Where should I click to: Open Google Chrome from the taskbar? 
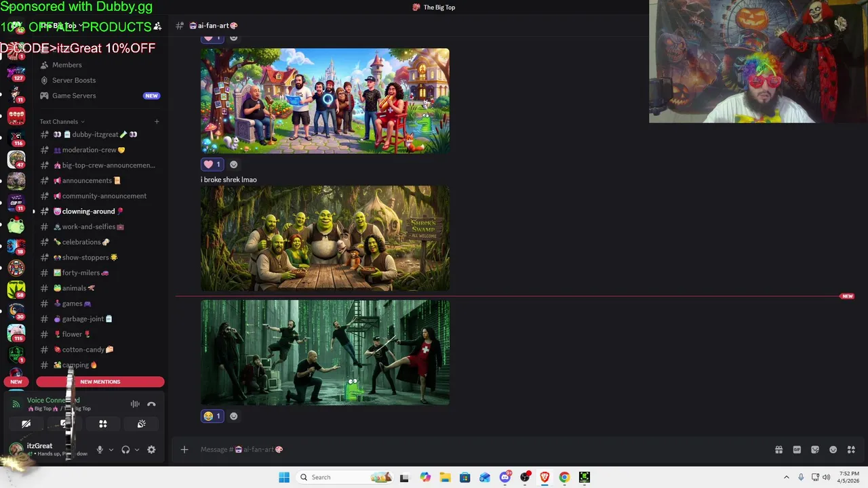click(x=564, y=477)
